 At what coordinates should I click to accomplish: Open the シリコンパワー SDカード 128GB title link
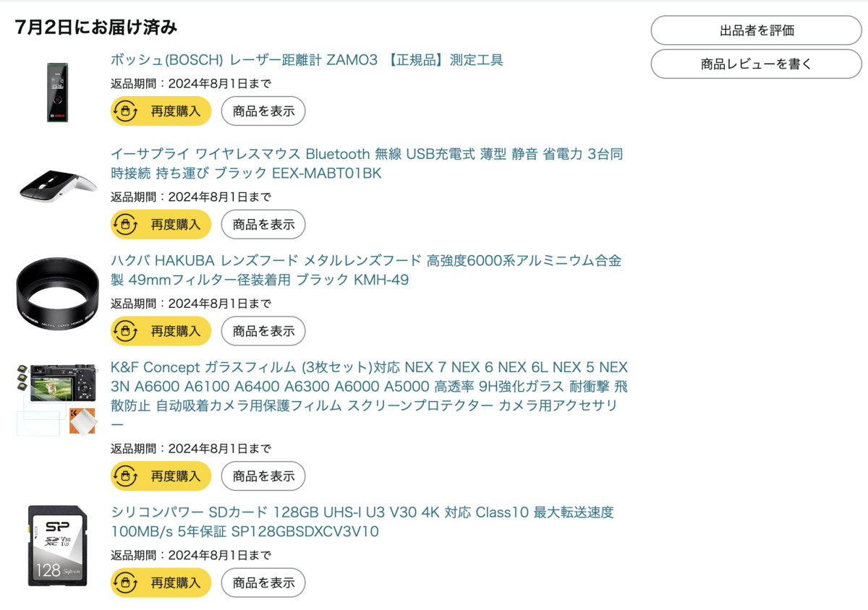click(362, 522)
